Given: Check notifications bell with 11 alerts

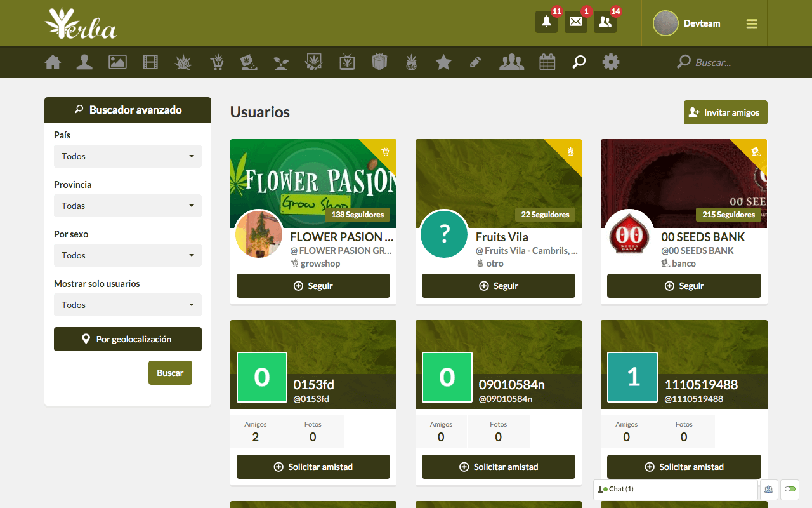Looking at the screenshot, I should click(x=546, y=22).
